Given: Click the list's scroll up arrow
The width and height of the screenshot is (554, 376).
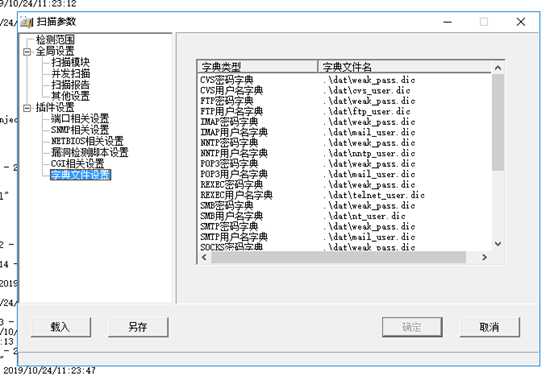Looking at the screenshot, I should (498, 67).
